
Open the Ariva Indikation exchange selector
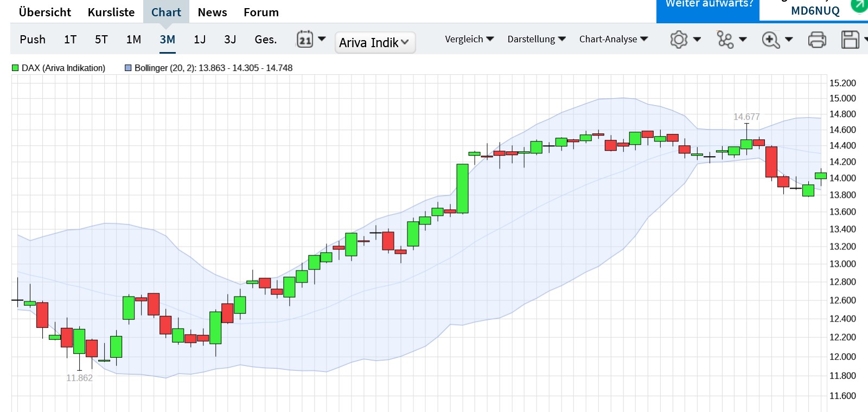click(x=375, y=42)
